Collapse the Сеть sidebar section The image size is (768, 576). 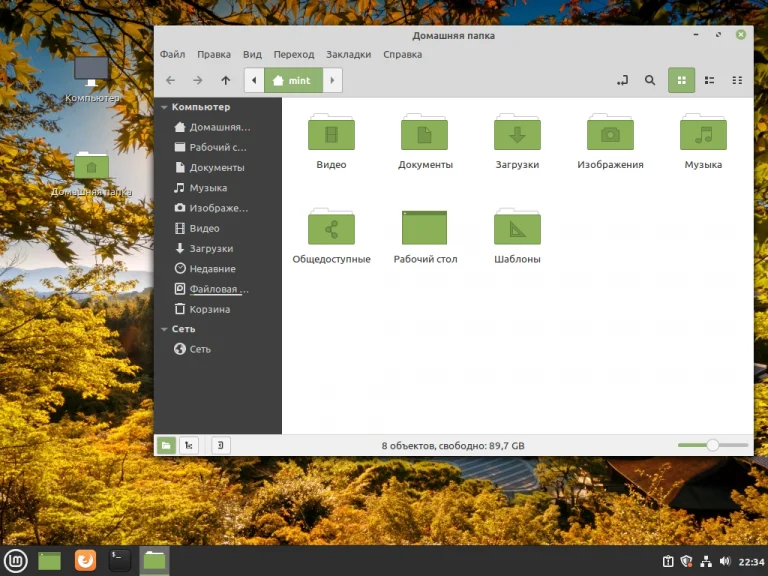(x=164, y=329)
